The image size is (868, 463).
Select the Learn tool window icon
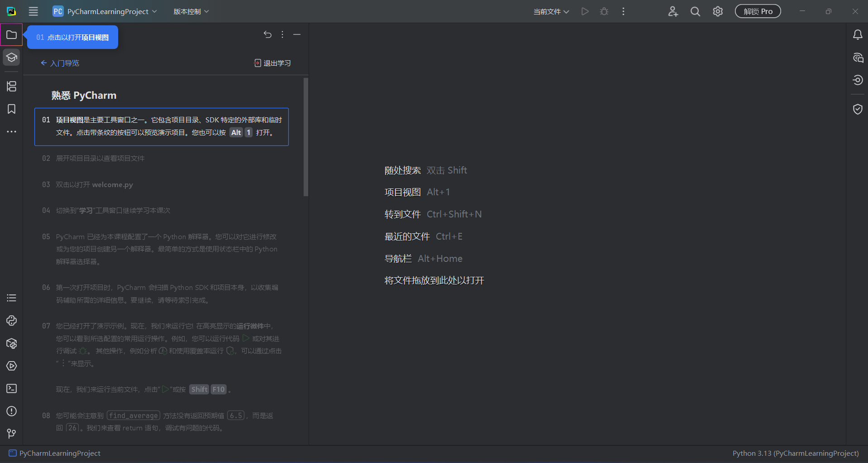pos(11,58)
